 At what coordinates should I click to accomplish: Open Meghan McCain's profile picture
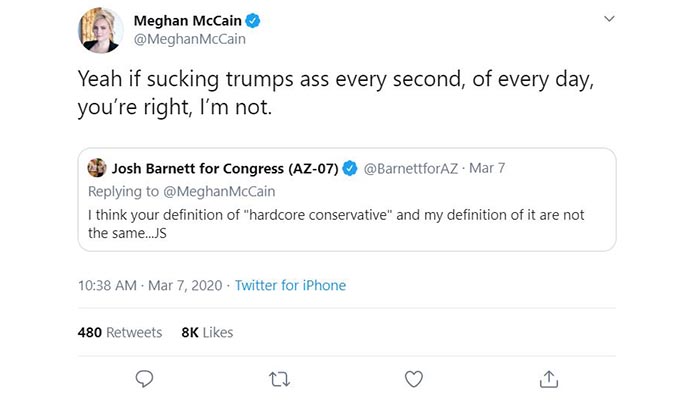(x=101, y=29)
